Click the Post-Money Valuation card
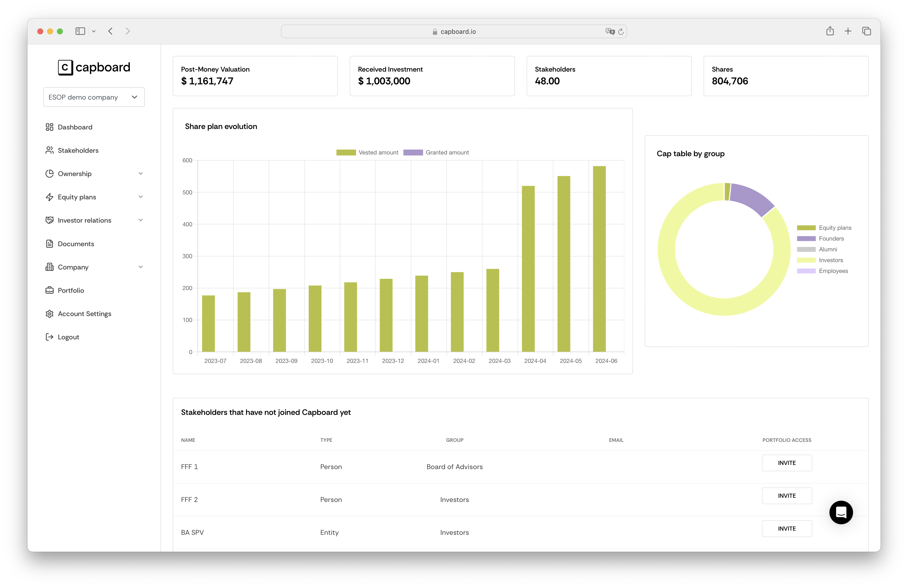The height and width of the screenshot is (588, 908). pyautogui.click(x=255, y=76)
